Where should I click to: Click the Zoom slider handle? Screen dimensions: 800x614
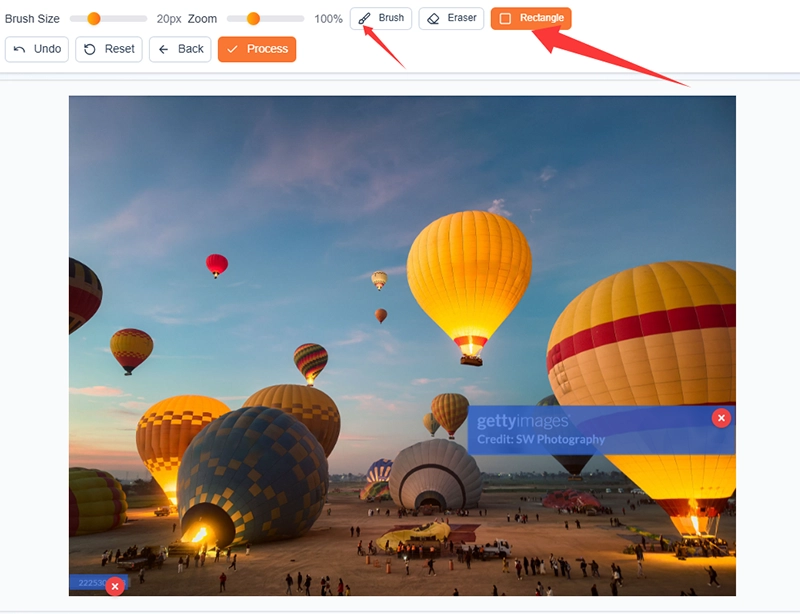point(253,18)
